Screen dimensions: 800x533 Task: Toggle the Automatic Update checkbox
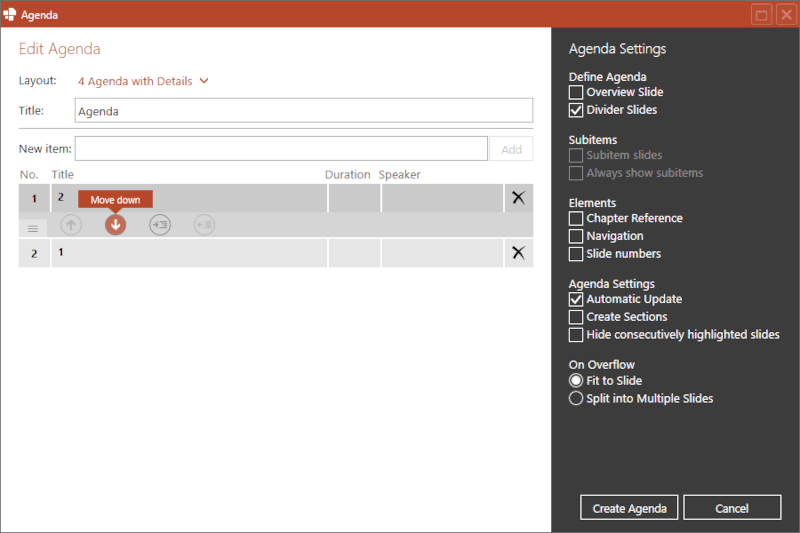click(576, 299)
